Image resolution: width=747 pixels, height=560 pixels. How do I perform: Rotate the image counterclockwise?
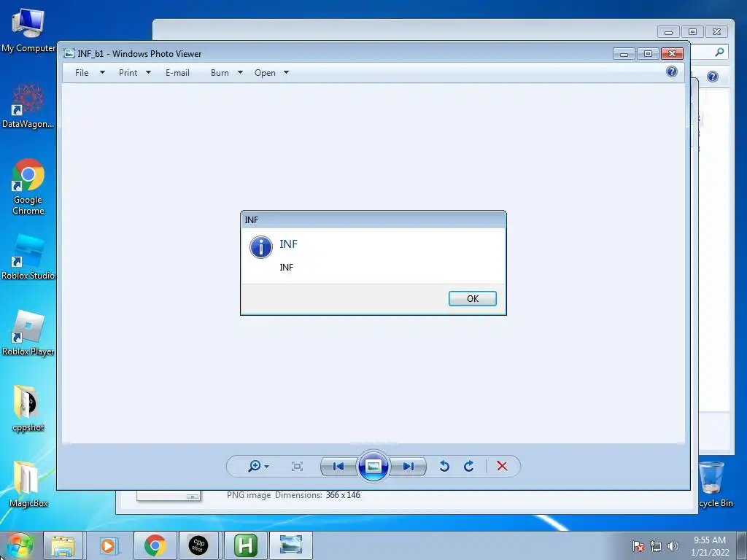[444, 466]
